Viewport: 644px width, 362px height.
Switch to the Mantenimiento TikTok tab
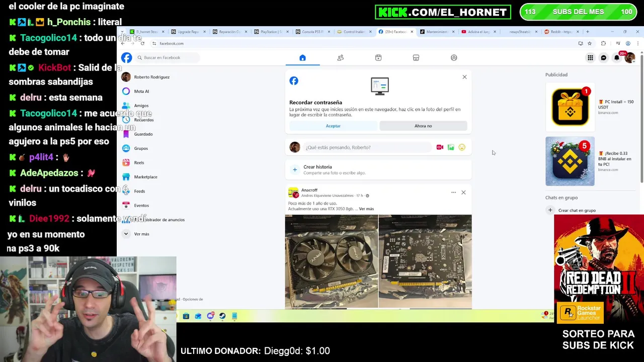(x=437, y=32)
